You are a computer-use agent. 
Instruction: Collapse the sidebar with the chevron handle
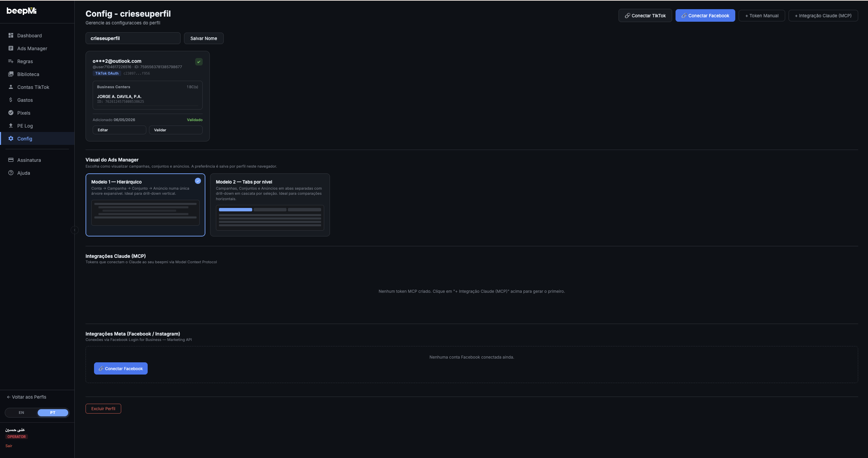[74, 230]
